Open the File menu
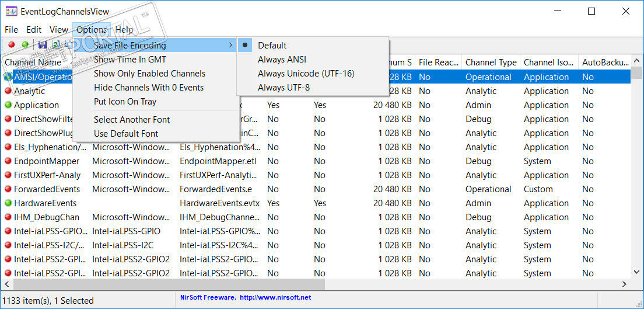The width and height of the screenshot is (644, 309). point(11,30)
